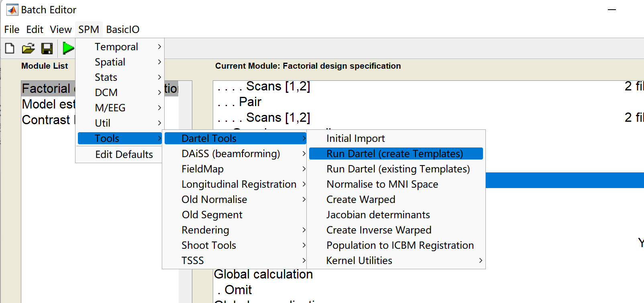Select the Tools menu entry
The width and height of the screenshot is (644, 303).
(120, 138)
